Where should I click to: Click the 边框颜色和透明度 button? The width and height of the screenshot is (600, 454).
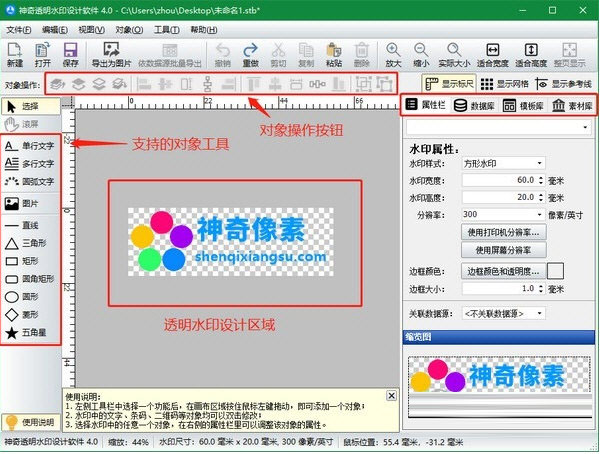point(503,271)
